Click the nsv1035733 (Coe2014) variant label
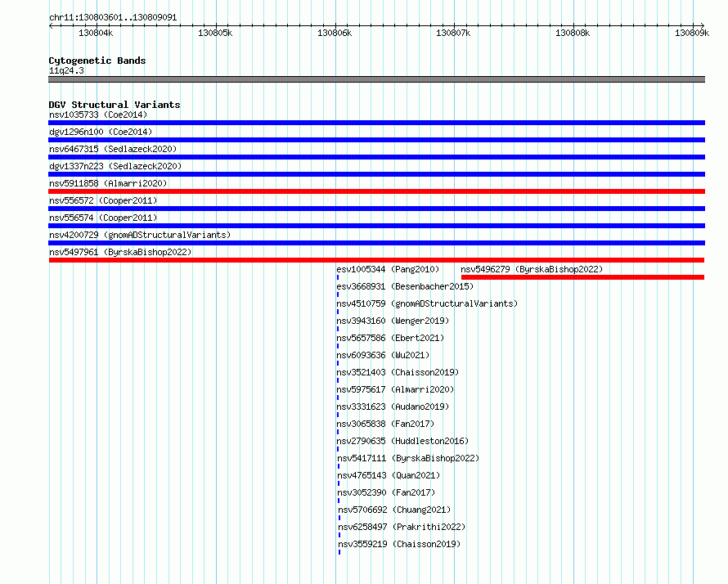The width and height of the screenshot is (728, 584). tap(98, 115)
